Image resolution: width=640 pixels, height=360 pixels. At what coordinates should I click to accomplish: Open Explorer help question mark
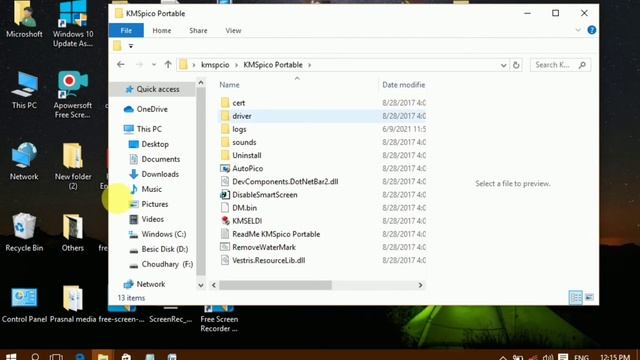[x=591, y=30]
